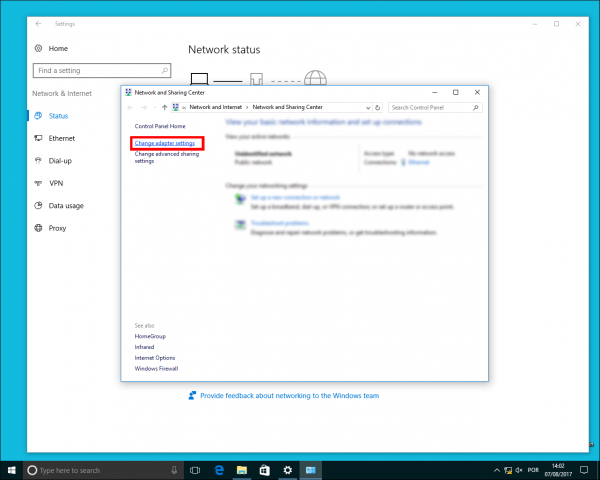
Task: Open Change adapter settings link
Action: 165,143
